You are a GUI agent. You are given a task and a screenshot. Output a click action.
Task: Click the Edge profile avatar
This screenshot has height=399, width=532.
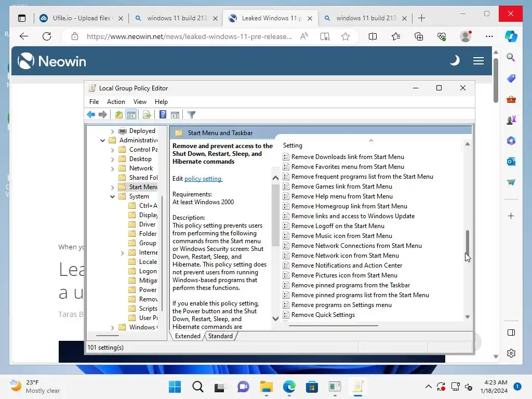click(465, 36)
